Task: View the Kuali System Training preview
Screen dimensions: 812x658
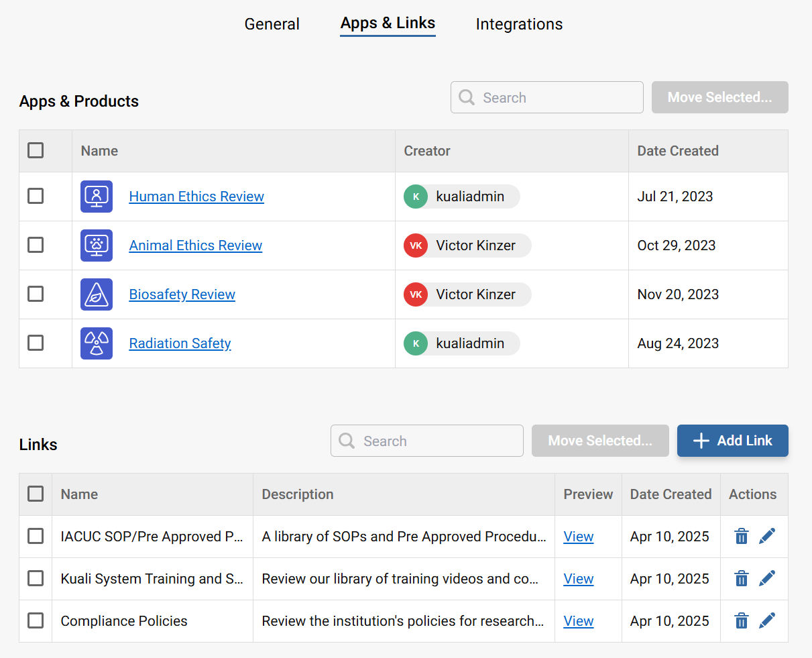Action: [x=578, y=578]
